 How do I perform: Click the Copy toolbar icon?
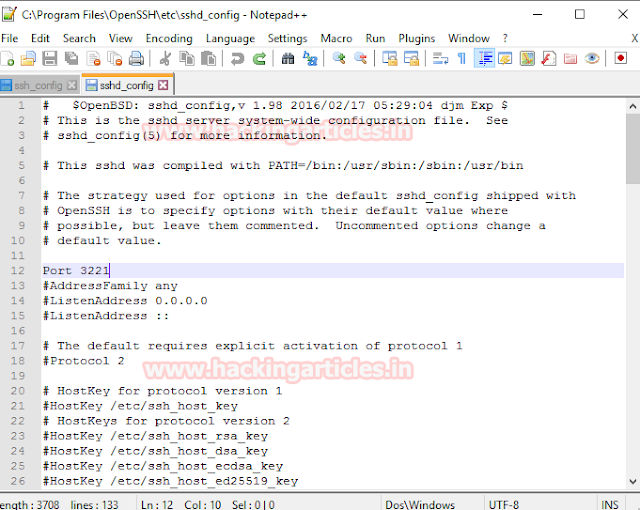[x=187, y=59]
